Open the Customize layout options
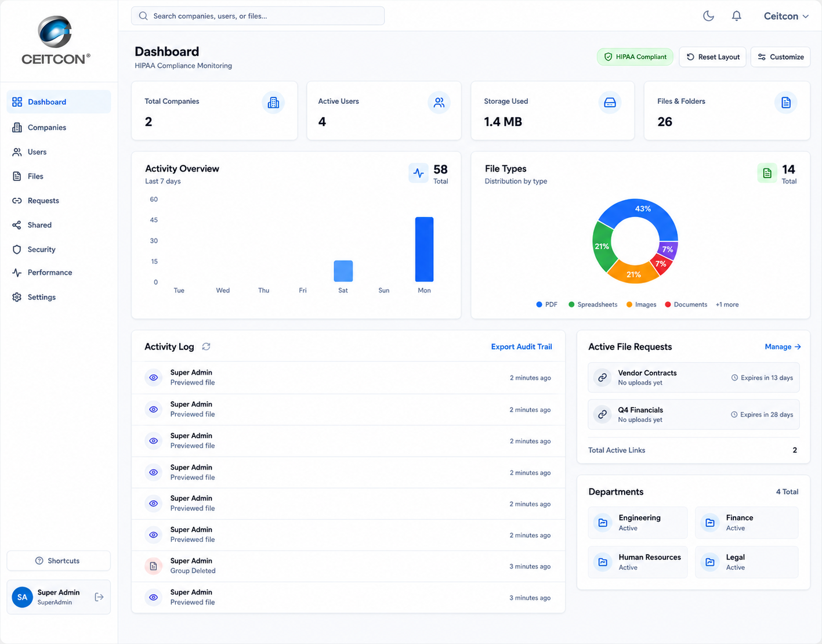 780,57
